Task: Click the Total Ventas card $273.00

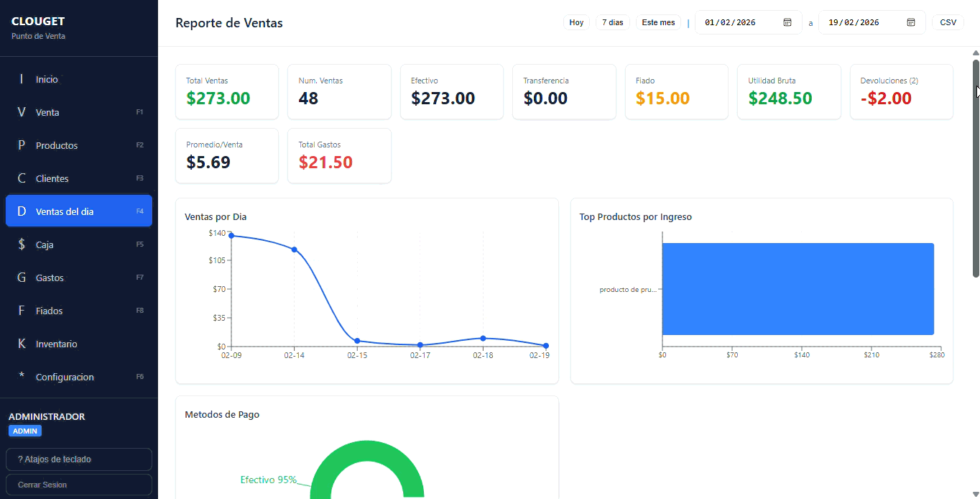Action: 227,92
